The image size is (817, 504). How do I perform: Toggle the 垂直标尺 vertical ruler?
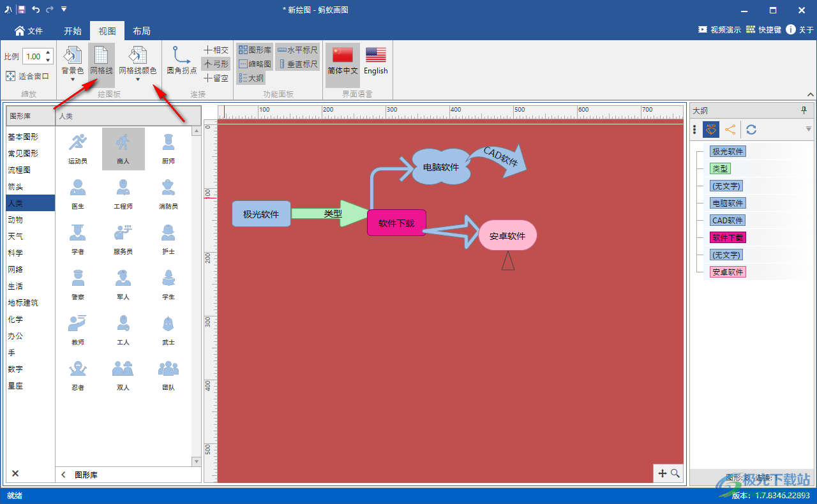tap(297, 64)
